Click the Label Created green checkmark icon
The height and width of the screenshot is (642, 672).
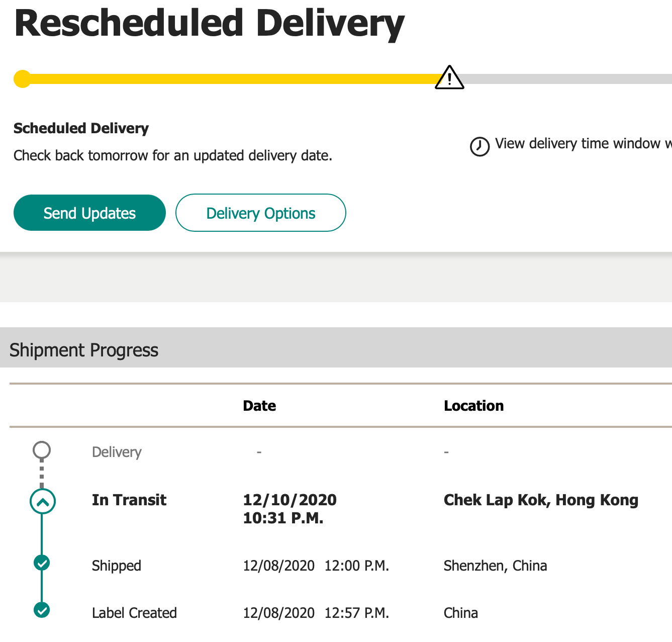coord(42,610)
